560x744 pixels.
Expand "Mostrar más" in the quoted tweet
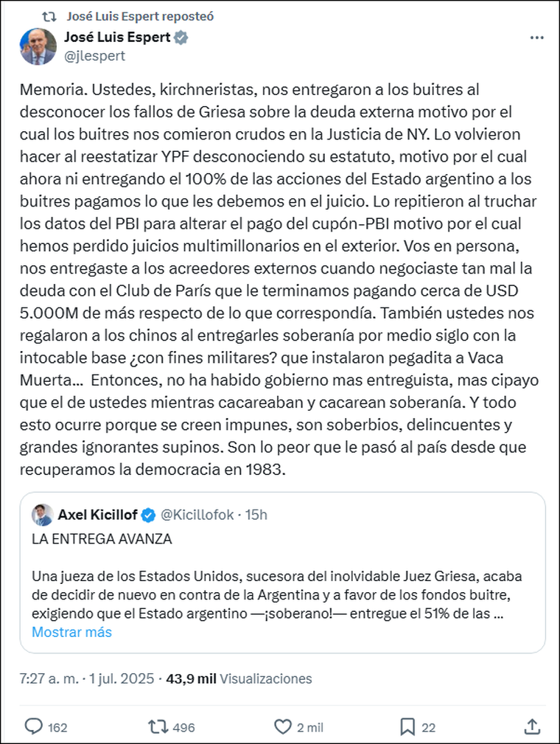71,632
